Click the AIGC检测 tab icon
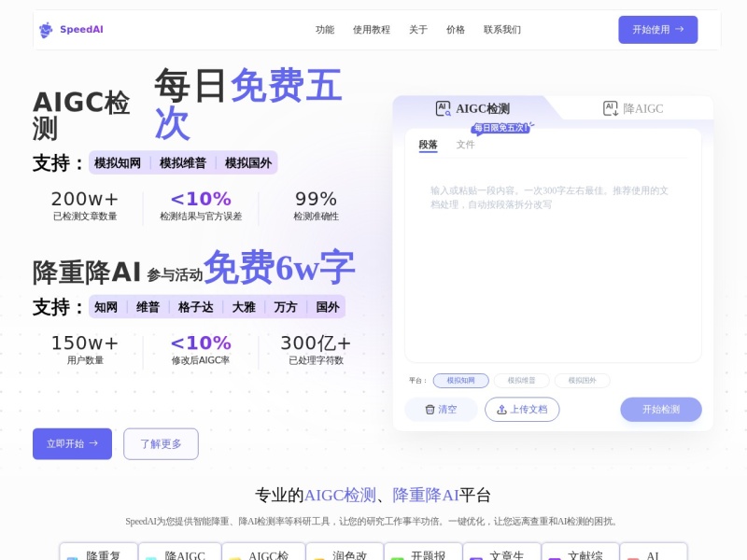 (443, 108)
